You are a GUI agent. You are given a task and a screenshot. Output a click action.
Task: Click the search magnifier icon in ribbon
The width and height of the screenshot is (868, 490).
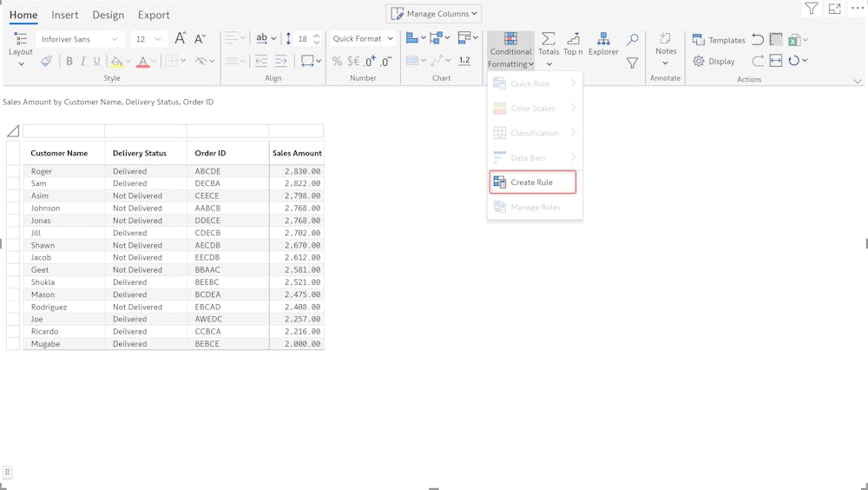pyautogui.click(x=632, y=40)
